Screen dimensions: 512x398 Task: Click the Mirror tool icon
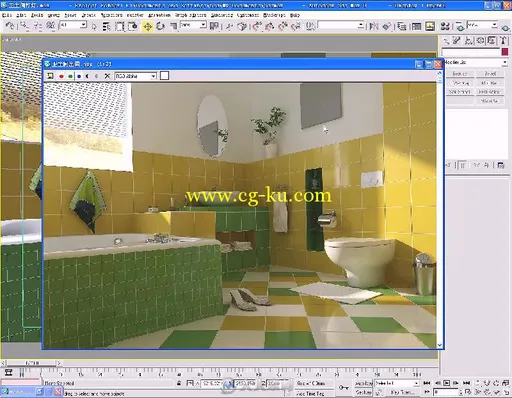point(374,26)
